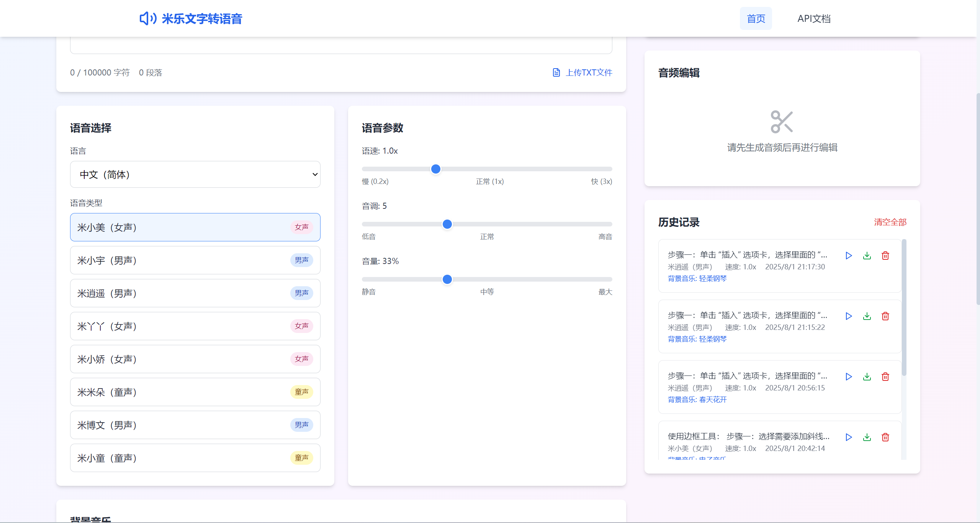Viewport: 980px width, 523px height.
Task: Play the 21:15:22 history recording
Action: (x=849, y=316)
